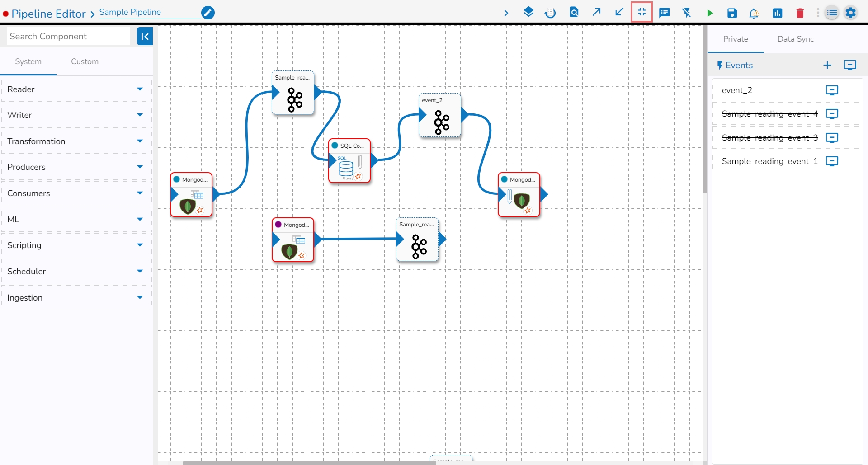Click the list view icon in the toolbar

tap(832, 13)
